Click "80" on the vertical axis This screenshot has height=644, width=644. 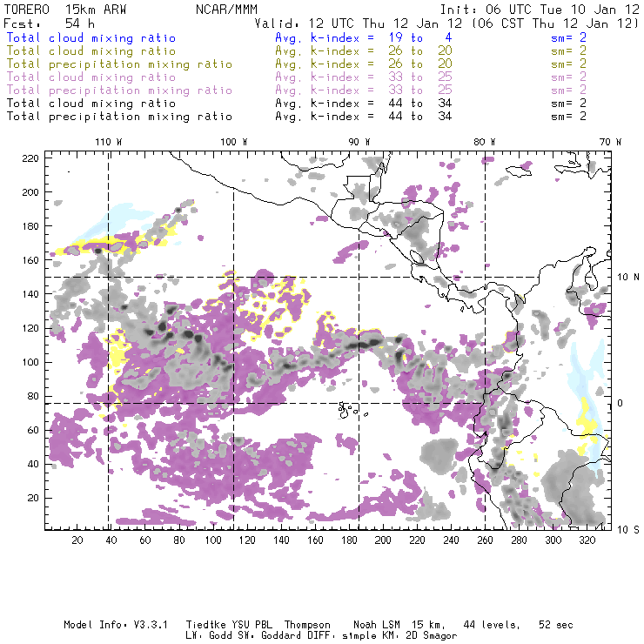(x=33, y=396)
